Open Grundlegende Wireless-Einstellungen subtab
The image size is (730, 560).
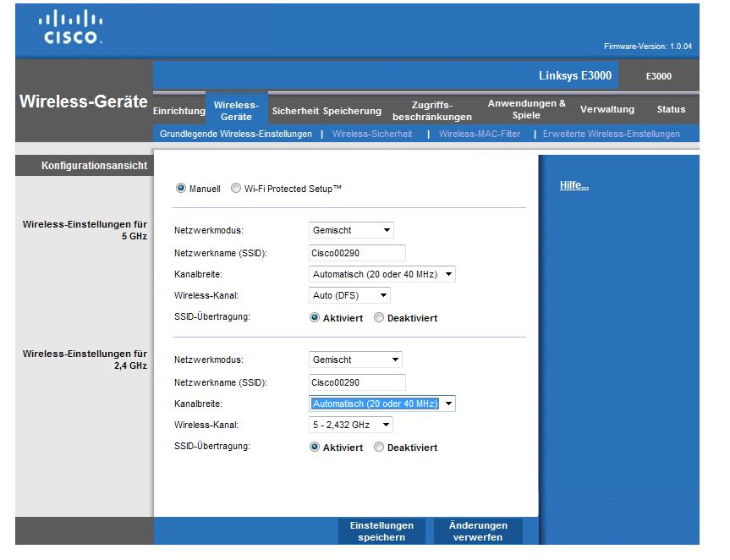tap(236, 134)
